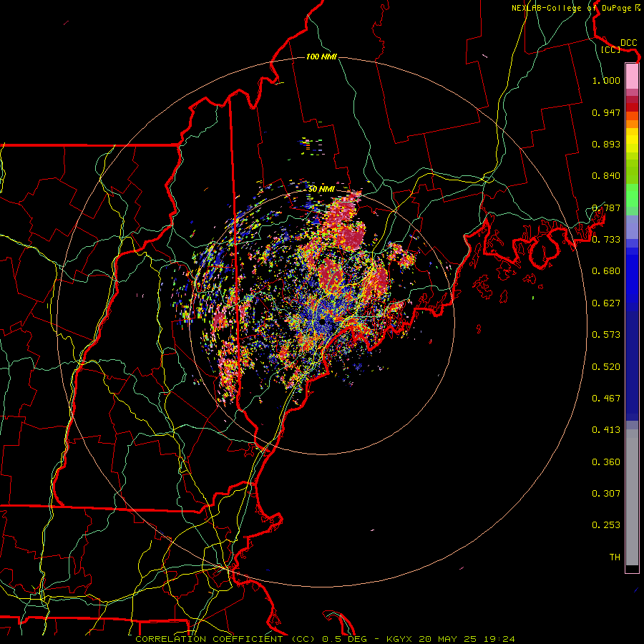This screenshot has height=644, width=644.
Task: Pick the orange swatch below the 0.947 label
Action: 632,124
